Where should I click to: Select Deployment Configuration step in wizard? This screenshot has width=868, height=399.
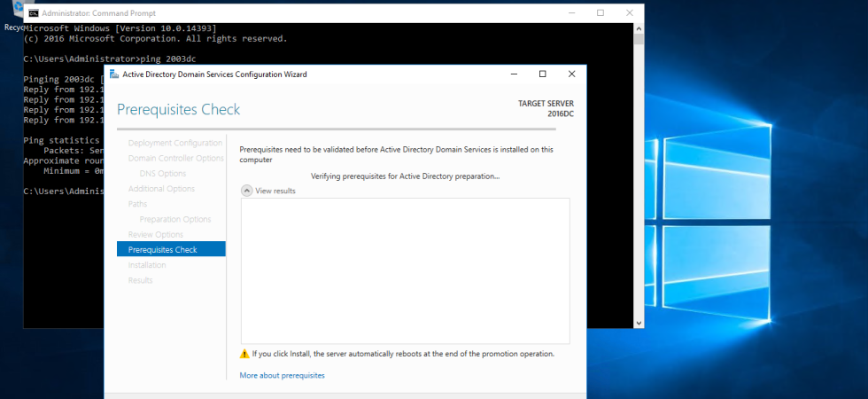click(x=175, y=143)
